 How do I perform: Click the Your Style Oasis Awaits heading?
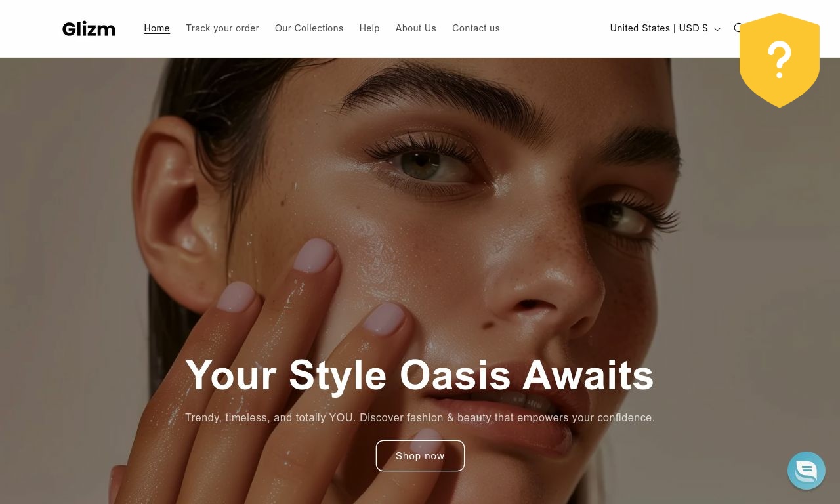tap(420, 375)
